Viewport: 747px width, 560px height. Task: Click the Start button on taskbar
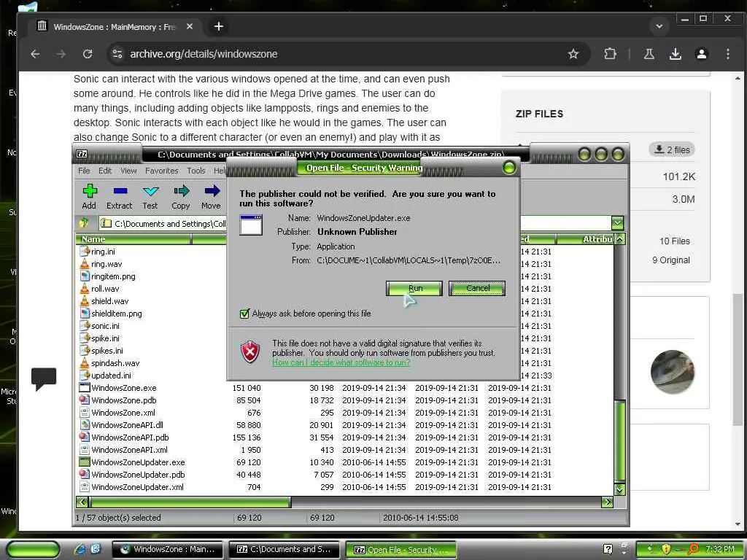33,549
